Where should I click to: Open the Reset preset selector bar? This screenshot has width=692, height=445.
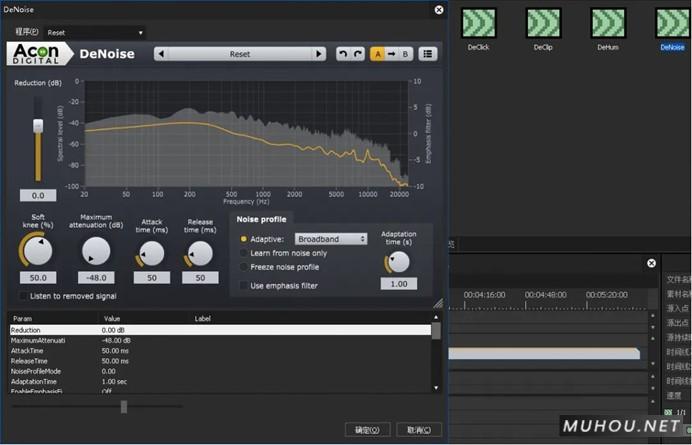pyautogui.click(x=240, y=54)
